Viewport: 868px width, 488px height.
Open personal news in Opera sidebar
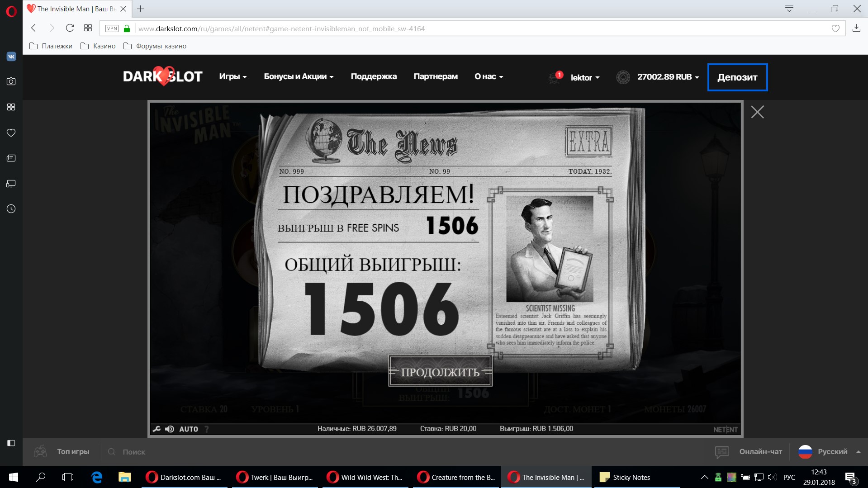pyautogui.click(x=11, y=158)
